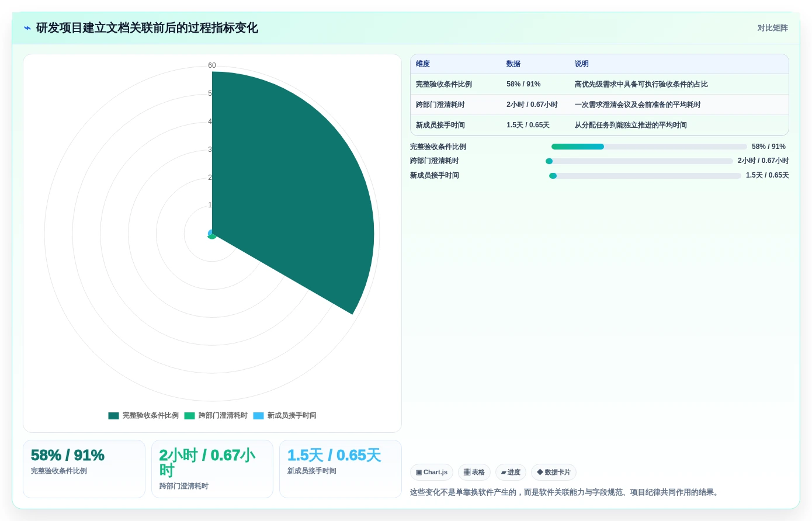Viewport: 812px width, 521px height.
Task: Select the 说明 column header
Action: pos(581,64)
